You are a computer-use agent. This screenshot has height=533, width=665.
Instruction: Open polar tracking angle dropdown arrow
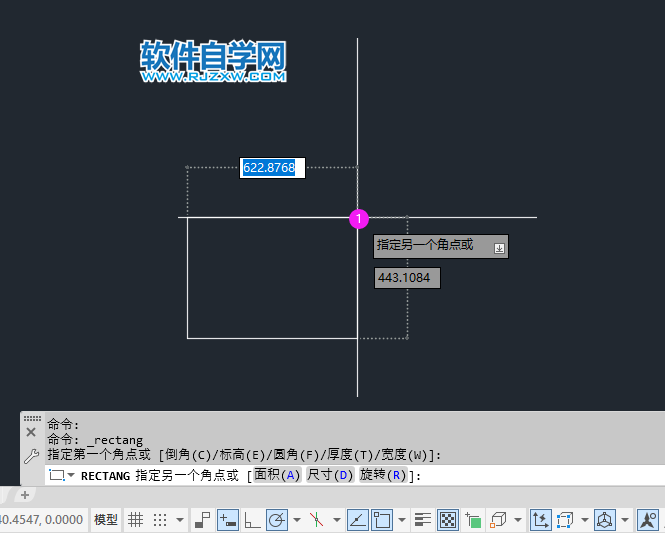297,520
